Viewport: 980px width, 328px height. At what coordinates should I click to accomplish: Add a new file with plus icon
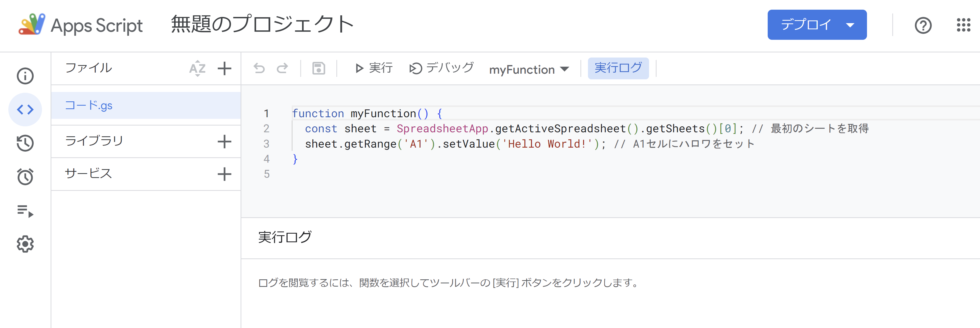click(x=224, y=68)
